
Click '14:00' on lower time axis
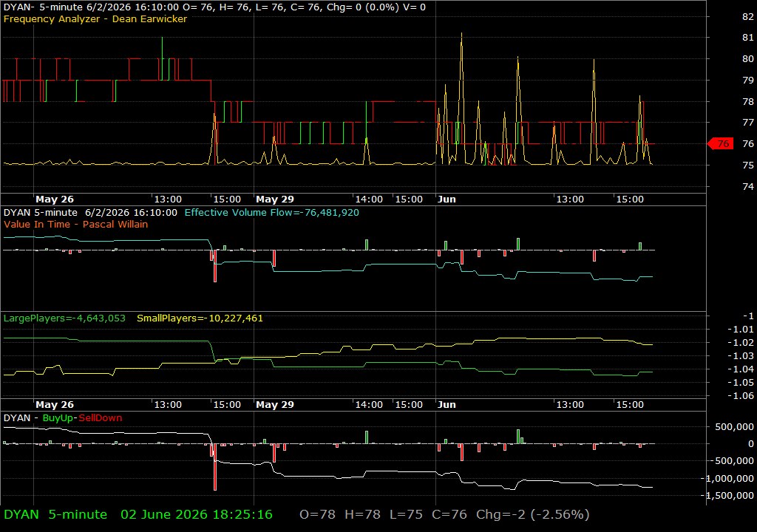[369, 405]
